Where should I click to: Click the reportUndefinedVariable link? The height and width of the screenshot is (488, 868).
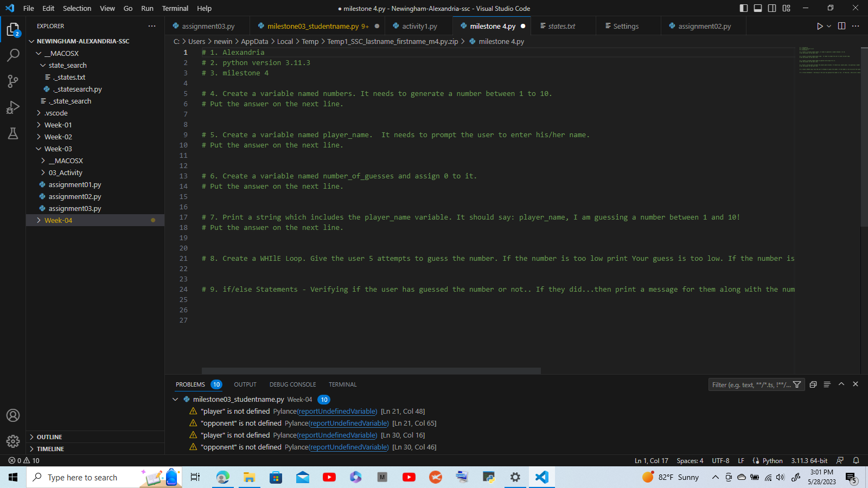click(x=337, y=411)
